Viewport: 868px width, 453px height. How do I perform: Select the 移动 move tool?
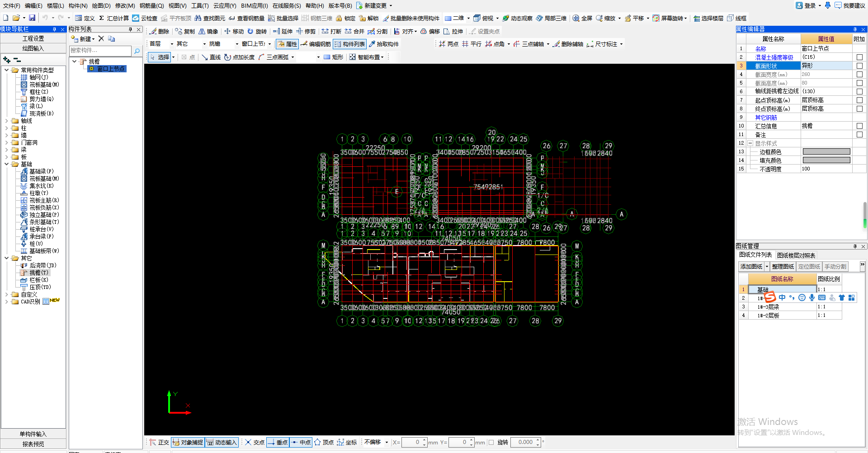click(234, 31)
